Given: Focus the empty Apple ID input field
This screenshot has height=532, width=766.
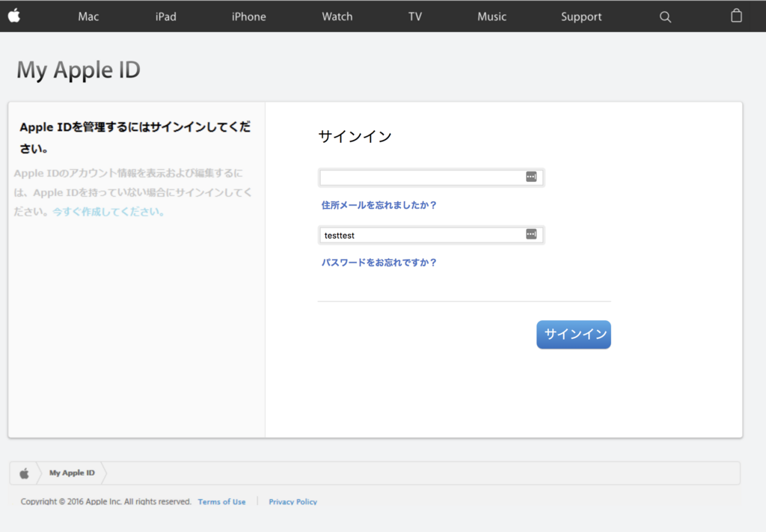Looking at the screenshot, I should click(432, 177).
